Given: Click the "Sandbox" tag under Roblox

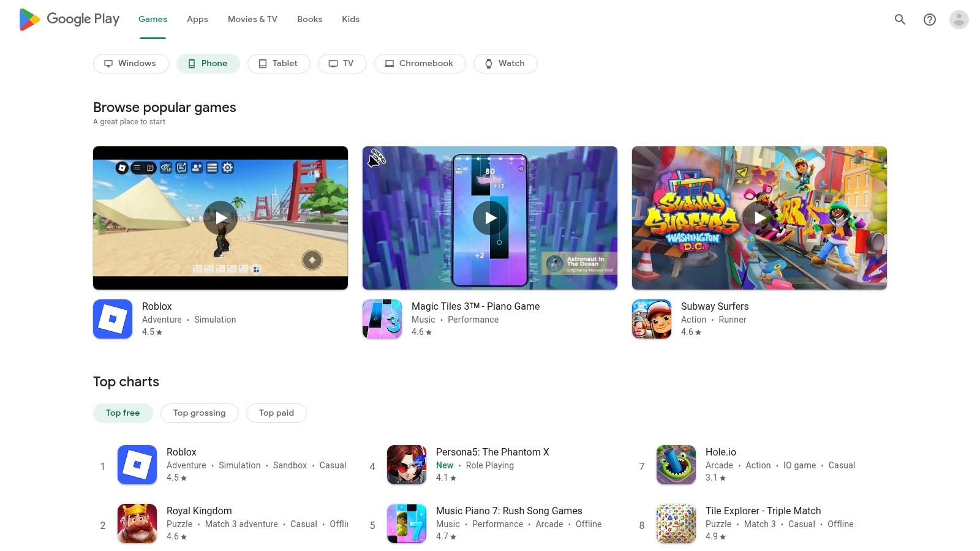Looking at the screenshot, I should 290,465.
